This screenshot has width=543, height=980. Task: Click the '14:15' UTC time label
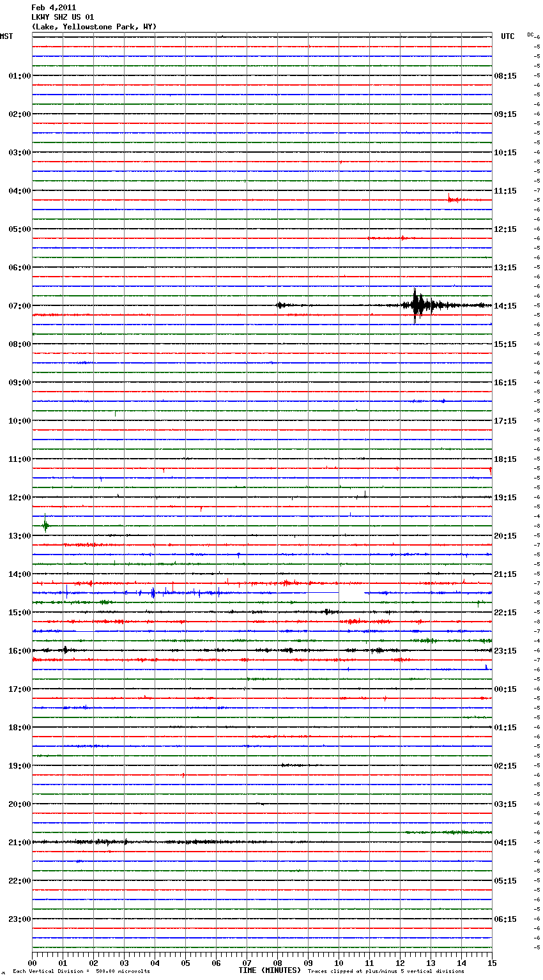pyautogui.click(x=505, y=306)
